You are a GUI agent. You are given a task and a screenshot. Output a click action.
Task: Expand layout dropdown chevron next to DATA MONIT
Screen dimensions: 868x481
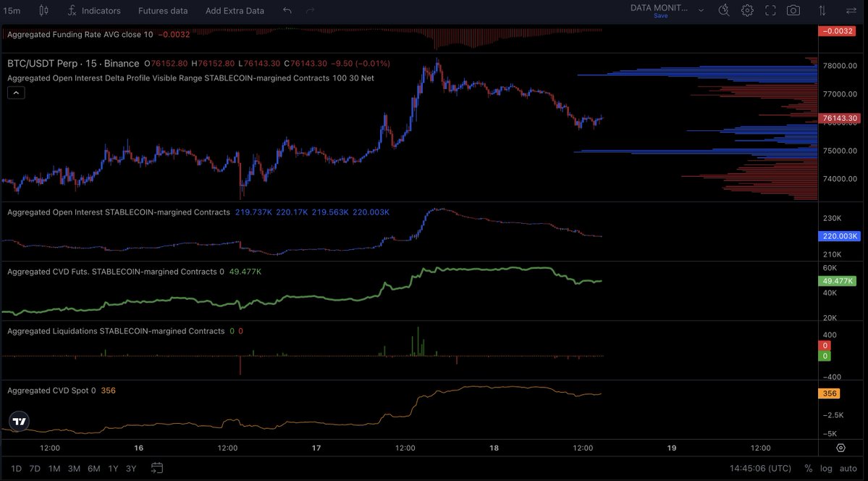point(701,11)
